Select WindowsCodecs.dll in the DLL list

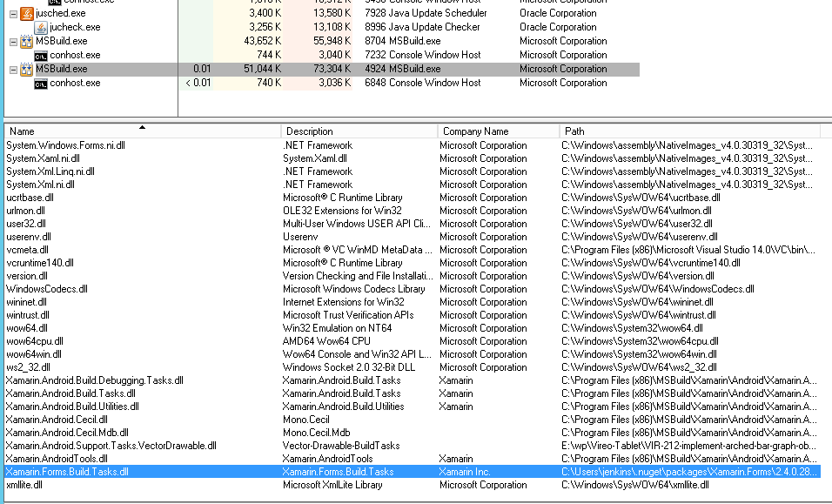click(47, 289)
